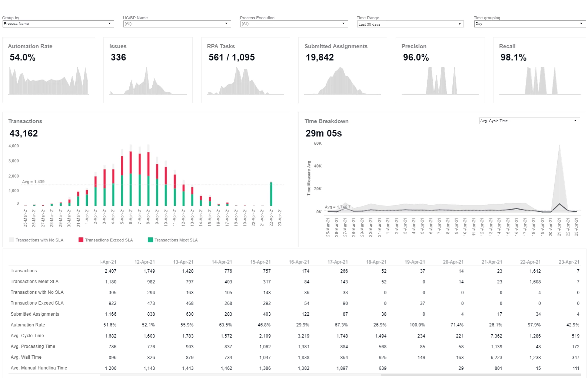Image resolution: width=588 pixels, height=378 pixels.
Task: Click the RPA Tasks value 561 / 1,095
Action: pyautogui.click(x=232, y=57)
